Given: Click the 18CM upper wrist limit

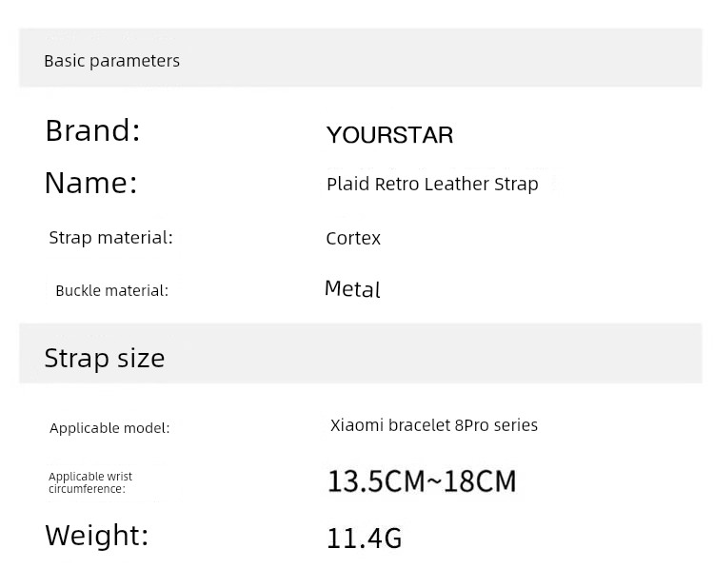Looking at the screenshot, I should 480,481.
